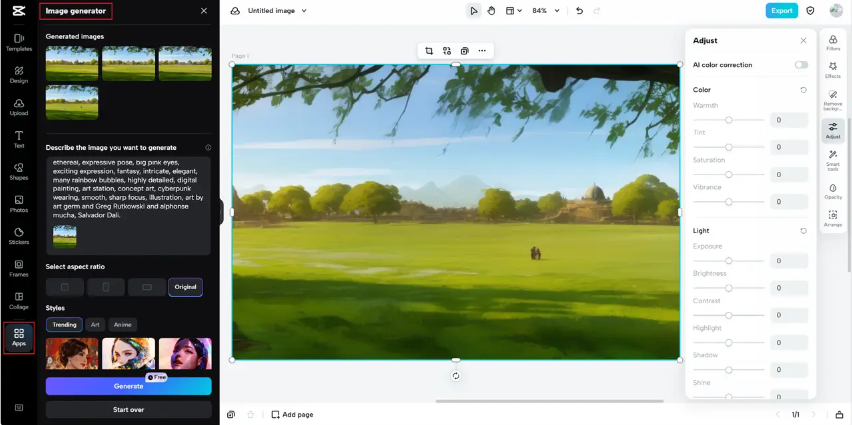
Task: Open the Upload sidebar panel
Action: click(18, 107)
